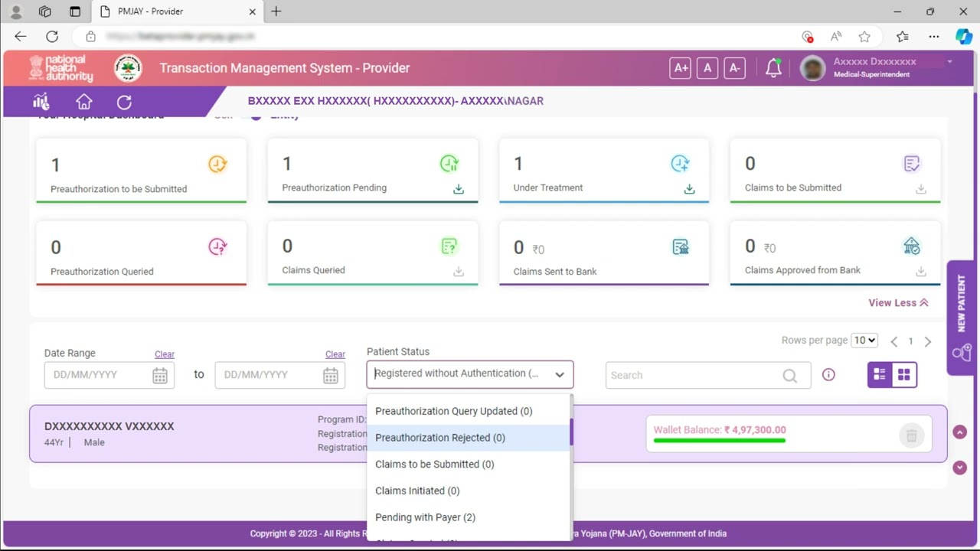This screenshot has height=551, width=980.
Task: Click the delete trash icon on patient card
Action: click(911, 435)
